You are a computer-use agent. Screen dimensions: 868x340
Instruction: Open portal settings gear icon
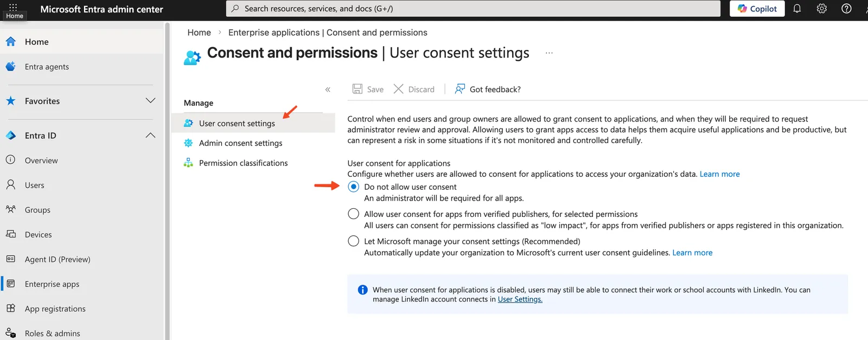click(x=822, y=9)
